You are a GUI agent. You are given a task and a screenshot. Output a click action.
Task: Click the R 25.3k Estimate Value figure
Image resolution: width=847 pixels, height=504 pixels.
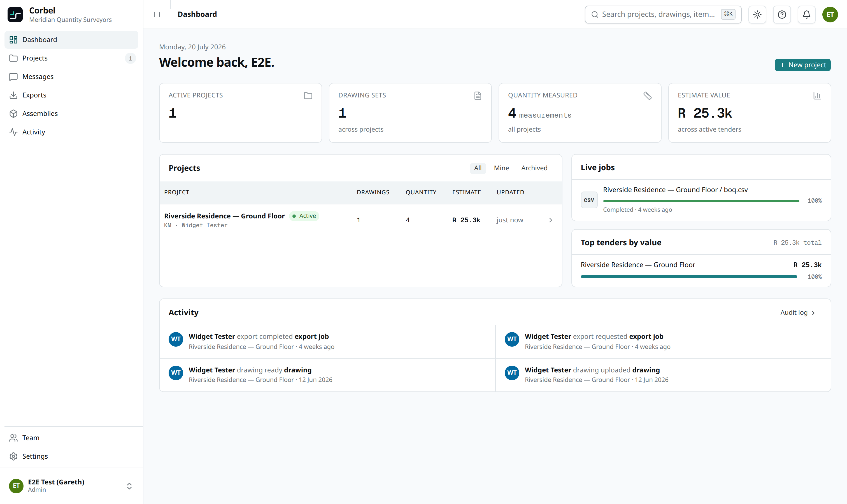point(705,113)
